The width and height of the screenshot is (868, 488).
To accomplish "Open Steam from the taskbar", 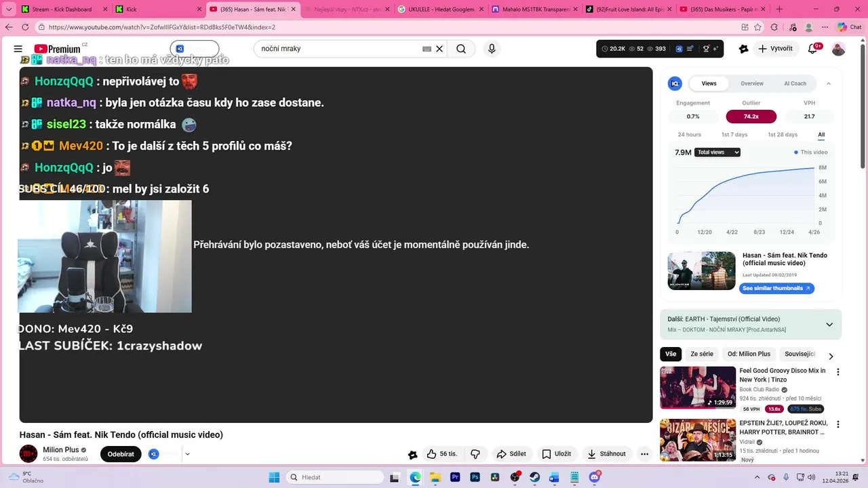I will (x=535, y=477).
